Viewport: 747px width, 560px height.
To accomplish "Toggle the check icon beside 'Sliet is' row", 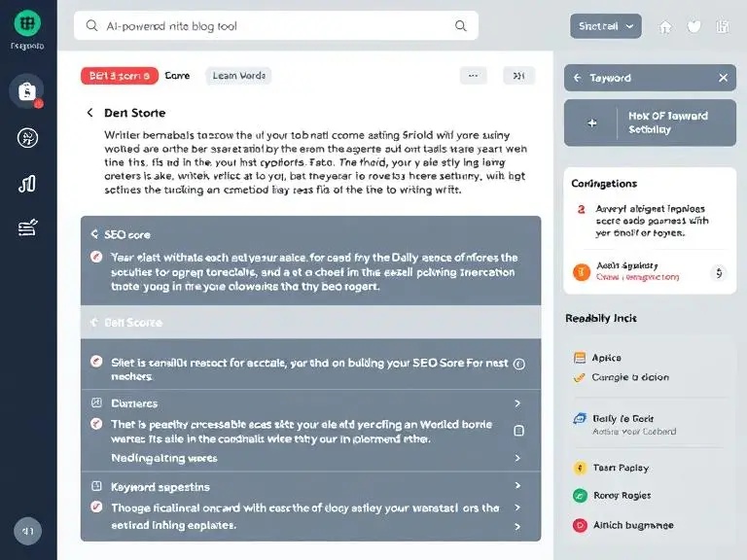I will [96, 362].
